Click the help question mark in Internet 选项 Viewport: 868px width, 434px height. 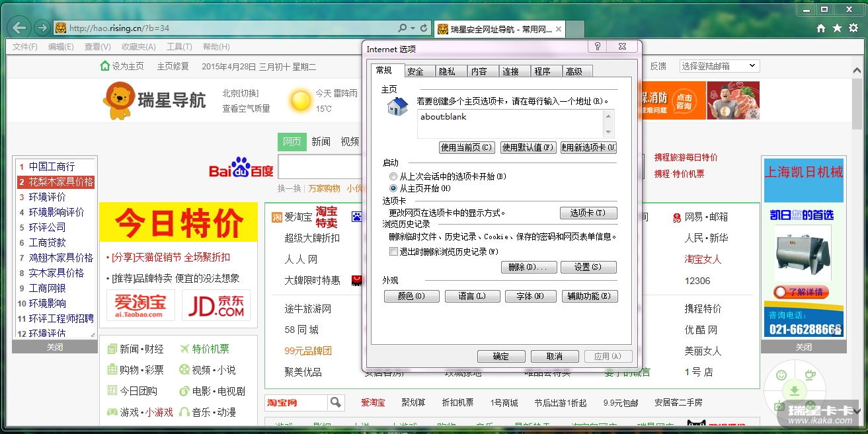(598, 47)
